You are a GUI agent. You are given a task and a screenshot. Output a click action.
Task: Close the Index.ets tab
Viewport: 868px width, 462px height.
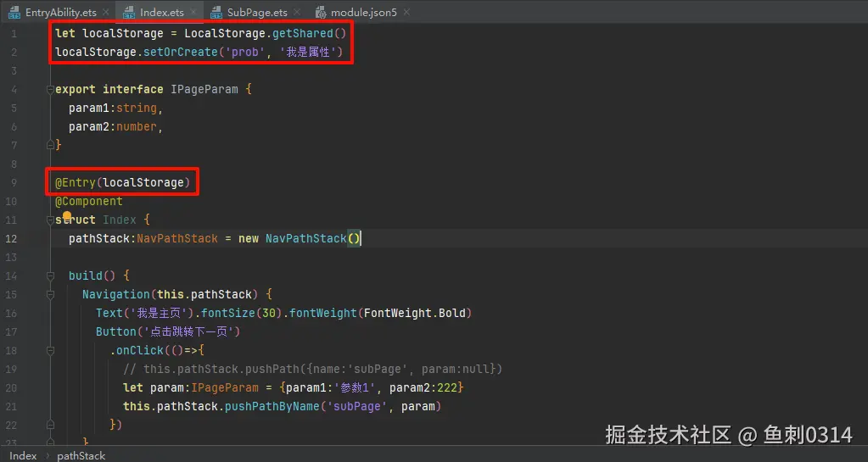pyautogui.click(x=193, y=12)
